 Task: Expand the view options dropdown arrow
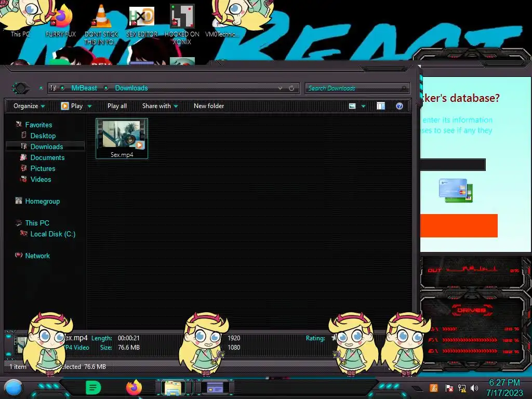[363, 106]
